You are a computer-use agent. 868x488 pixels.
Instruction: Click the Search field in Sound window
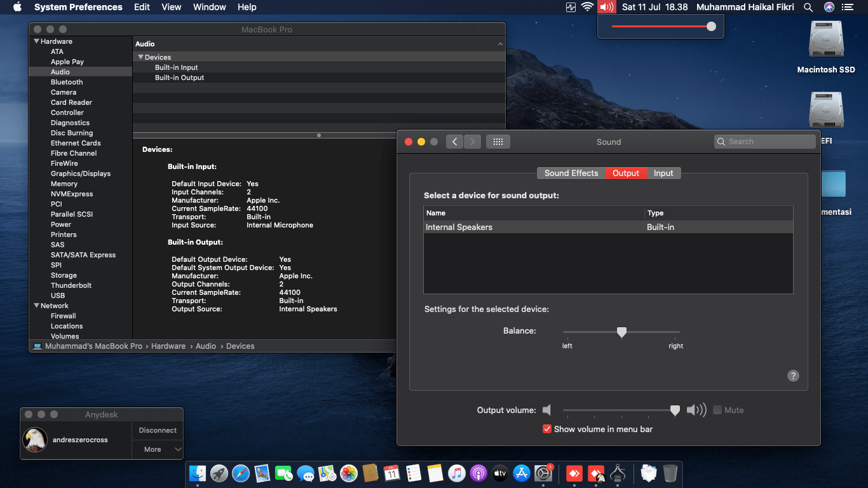[764, 142]
